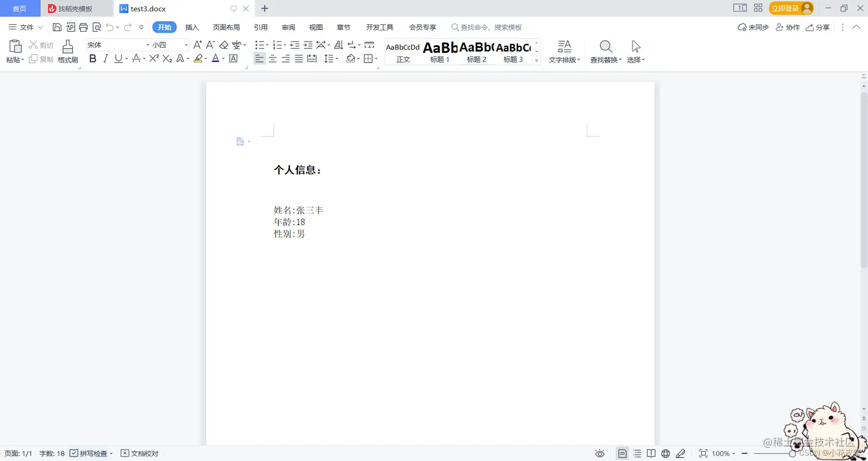Apply the 标题 1 heading style
The image size is (868, 461).
[x=440, y=52]
